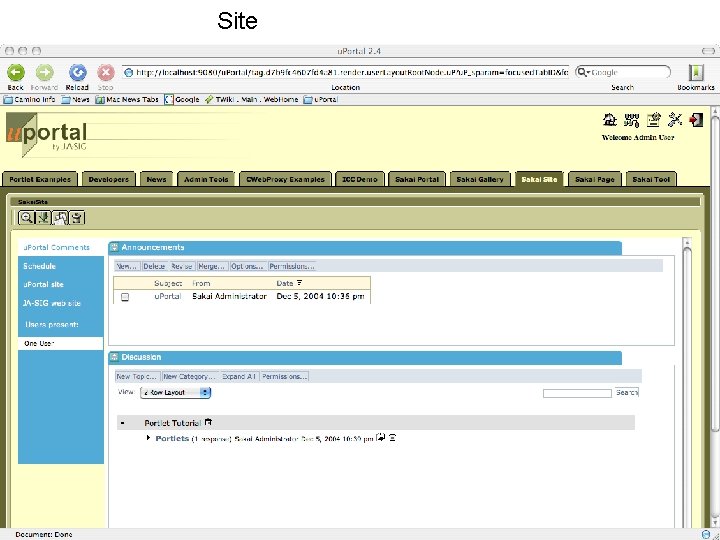This screenshot has height=540, width=720.
Task: Collapse the Portlet Tutorial category
Action: pyautogui.click(x=123, y=423)
